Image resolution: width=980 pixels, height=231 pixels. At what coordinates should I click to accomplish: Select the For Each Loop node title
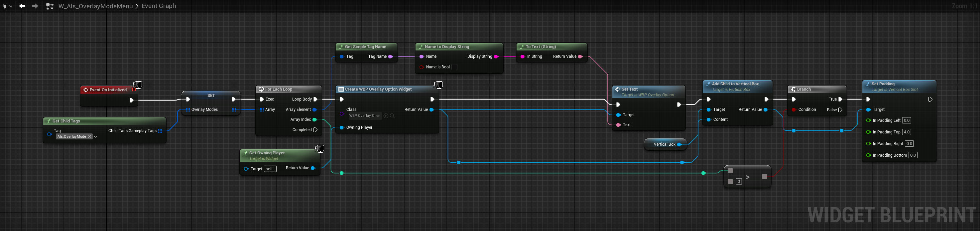[x=279, y=89]
